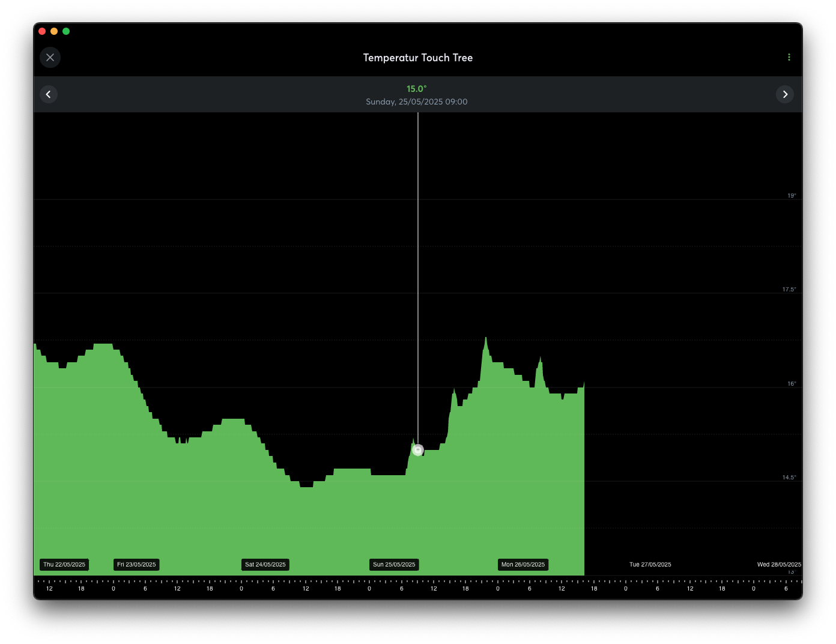
Task: Select the Thu 22/05/2025 date label
Action: pyautogui.click(x=64, y=565)
